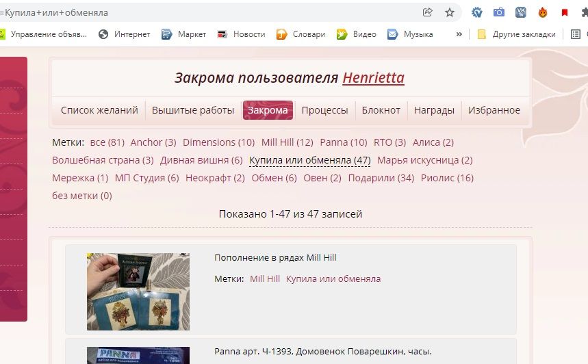Open the Вышитые работы tab
This screenshot has width=588, height=364.
pyautogui.click(x=193, y=110)
